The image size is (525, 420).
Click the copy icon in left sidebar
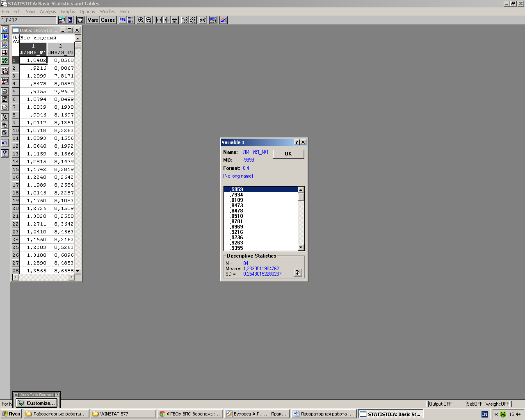click(5, 125)
